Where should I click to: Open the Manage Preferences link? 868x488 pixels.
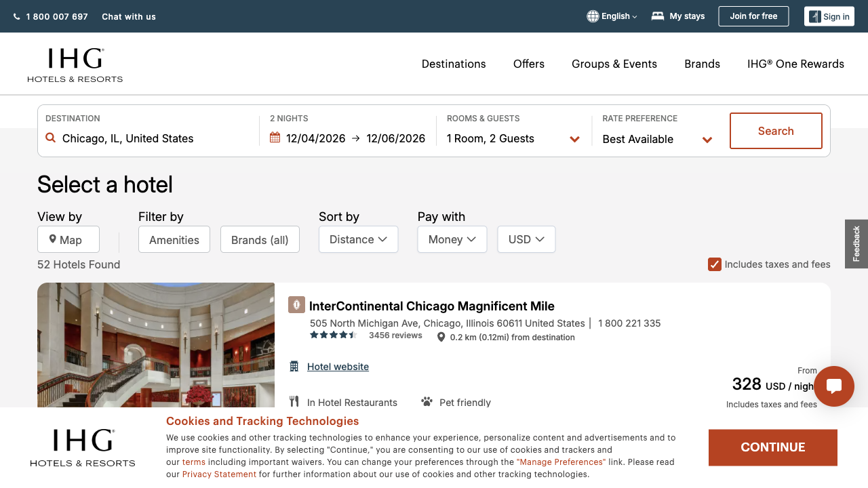tap(561, 462)
